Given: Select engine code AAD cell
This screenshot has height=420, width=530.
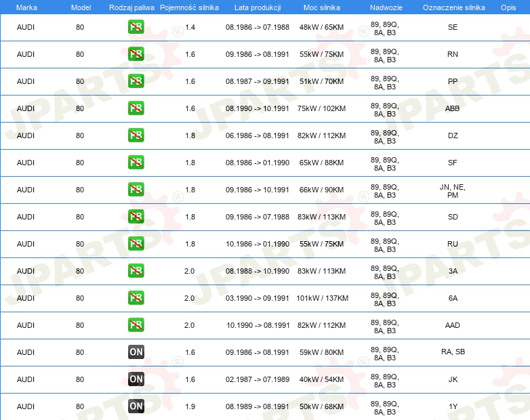Looking at the screenshot, I should (x=452, y=325).
